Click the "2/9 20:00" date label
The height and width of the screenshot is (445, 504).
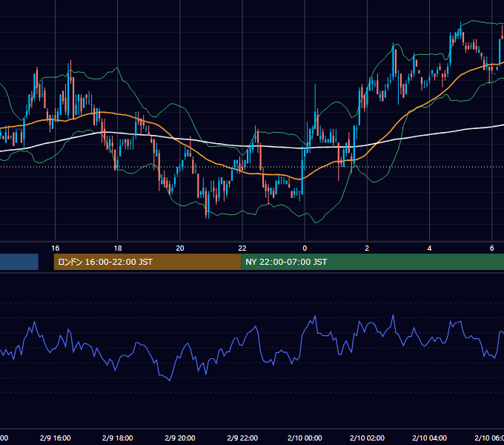(180, 438)
